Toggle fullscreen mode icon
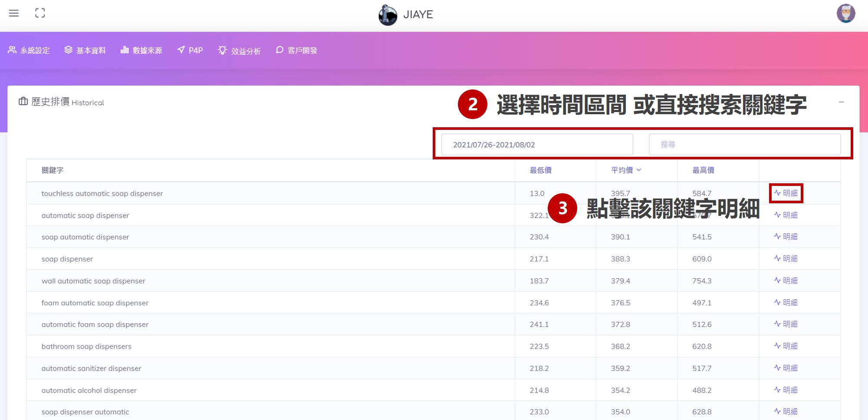Screen dimensions: 868x420 coord(40,13)
